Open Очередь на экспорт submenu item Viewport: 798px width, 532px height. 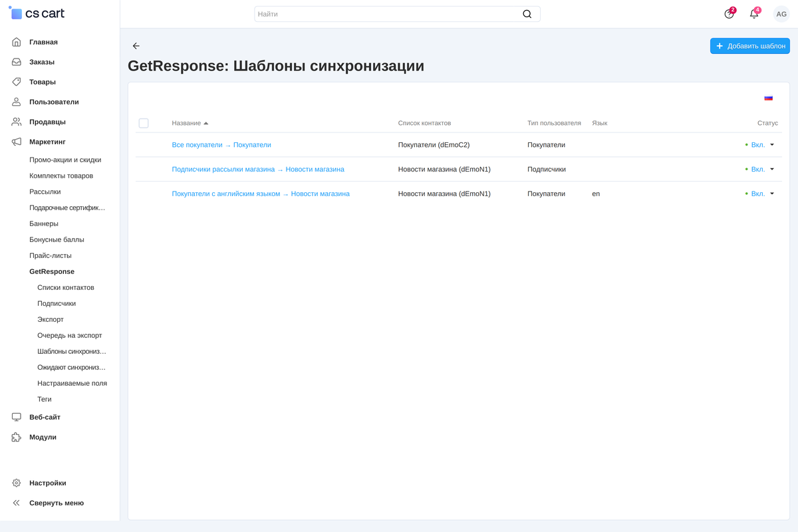click(70, 335)
